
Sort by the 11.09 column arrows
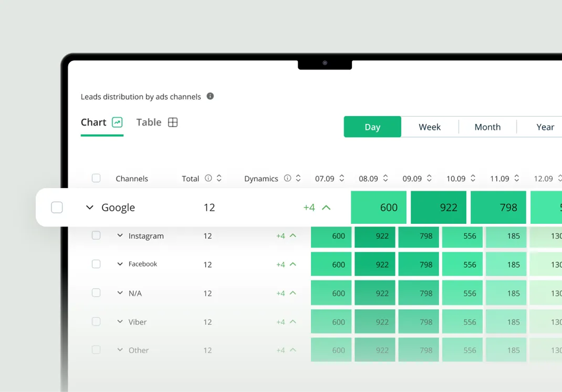(x=517, y=178)
